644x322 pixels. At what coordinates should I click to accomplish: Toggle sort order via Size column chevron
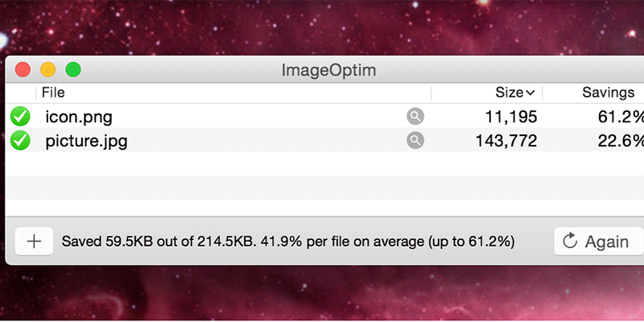(x=530, y=93)
